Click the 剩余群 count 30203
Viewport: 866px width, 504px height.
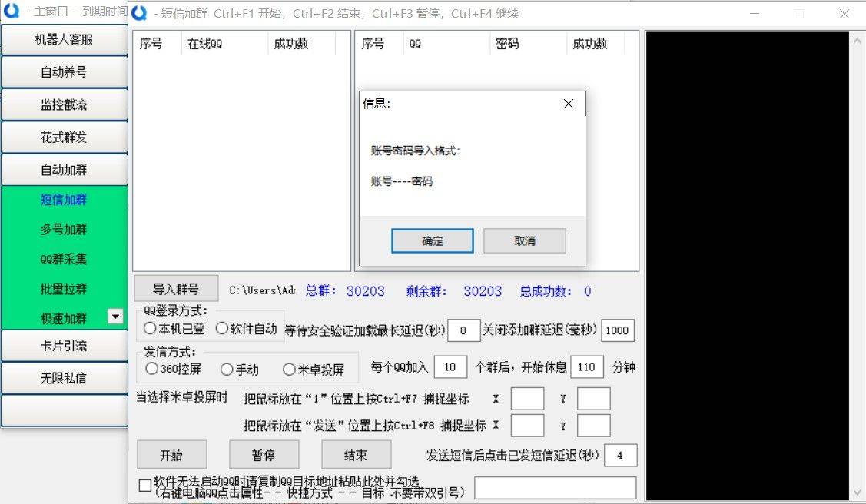(483, 291)
